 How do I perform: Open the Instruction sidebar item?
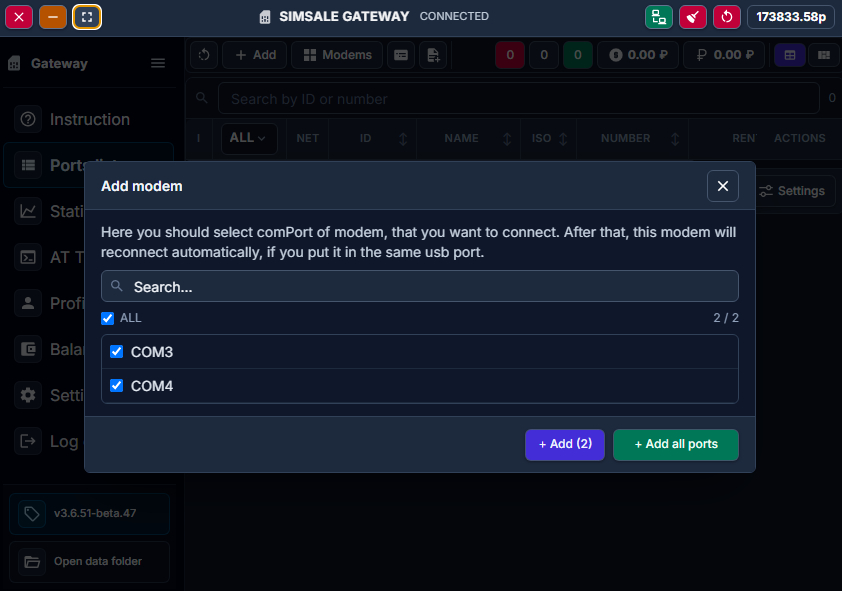coord(89,119)
